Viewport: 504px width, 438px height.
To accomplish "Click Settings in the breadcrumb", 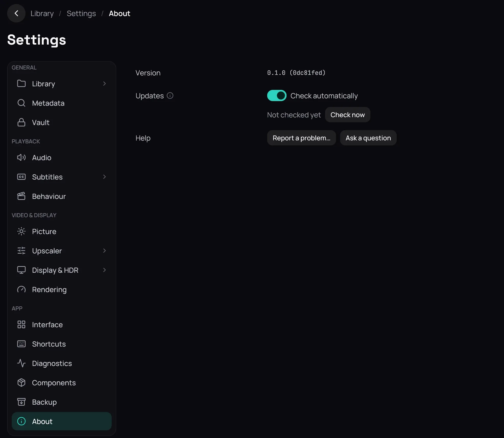I will coord(81,13).
